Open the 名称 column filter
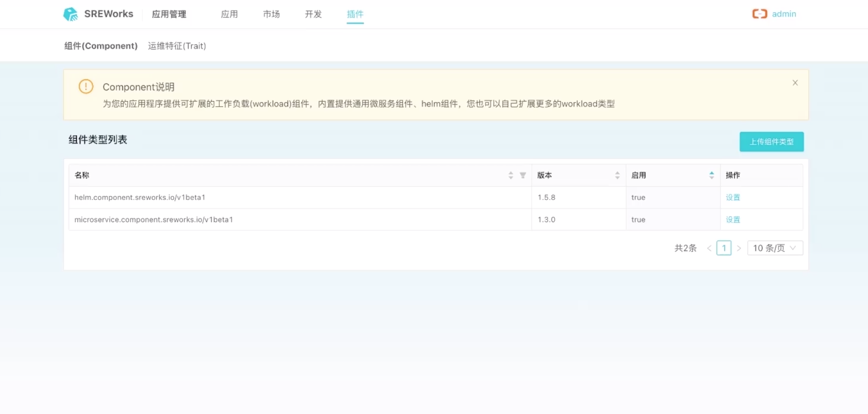The width and height of the screenshot is (868, 414). [x=523, y=176]
